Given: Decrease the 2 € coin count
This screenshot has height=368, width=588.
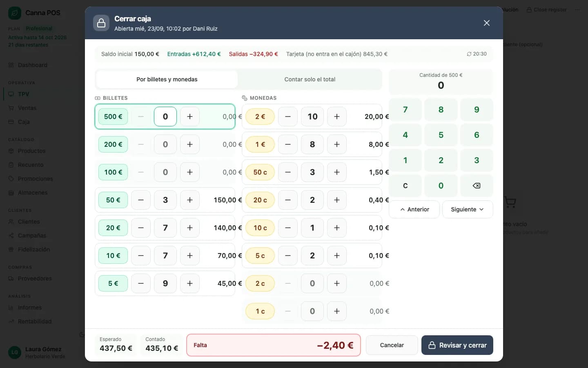Looking at the screenshot, I should click(288, 117).
